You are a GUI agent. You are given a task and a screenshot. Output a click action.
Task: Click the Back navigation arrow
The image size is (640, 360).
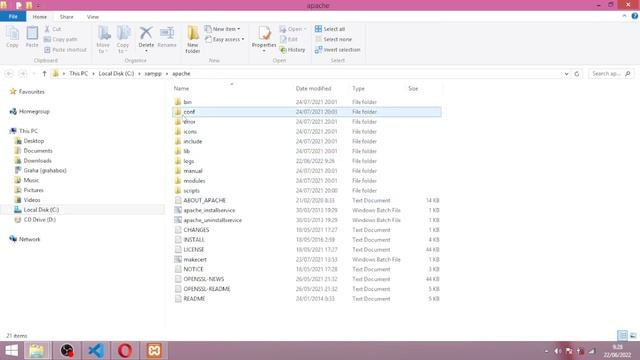(9, 74)
